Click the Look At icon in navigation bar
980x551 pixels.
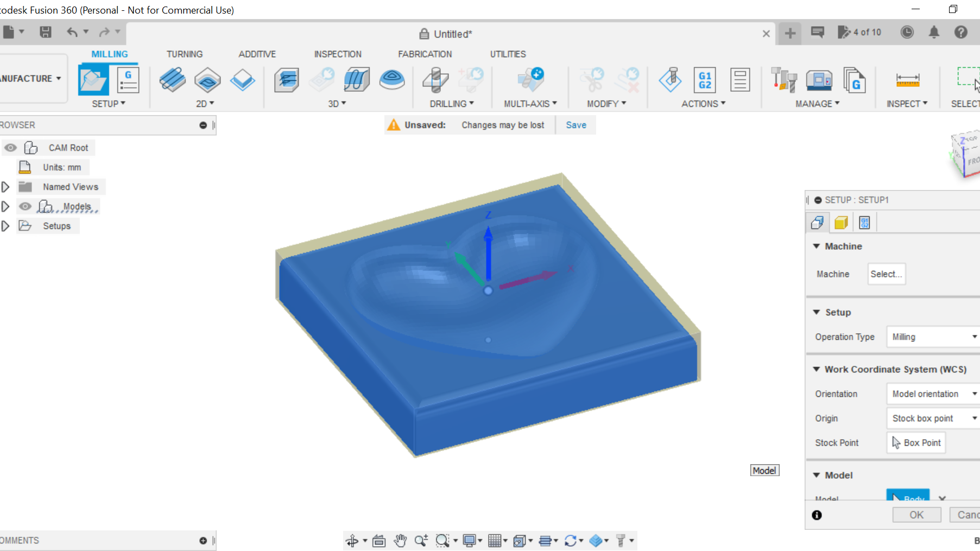coord(379,541)
